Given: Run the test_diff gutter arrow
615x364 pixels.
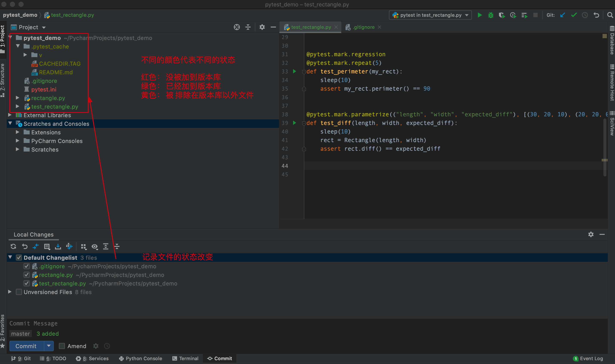Looking at the screenshot, I should point(294,123).
